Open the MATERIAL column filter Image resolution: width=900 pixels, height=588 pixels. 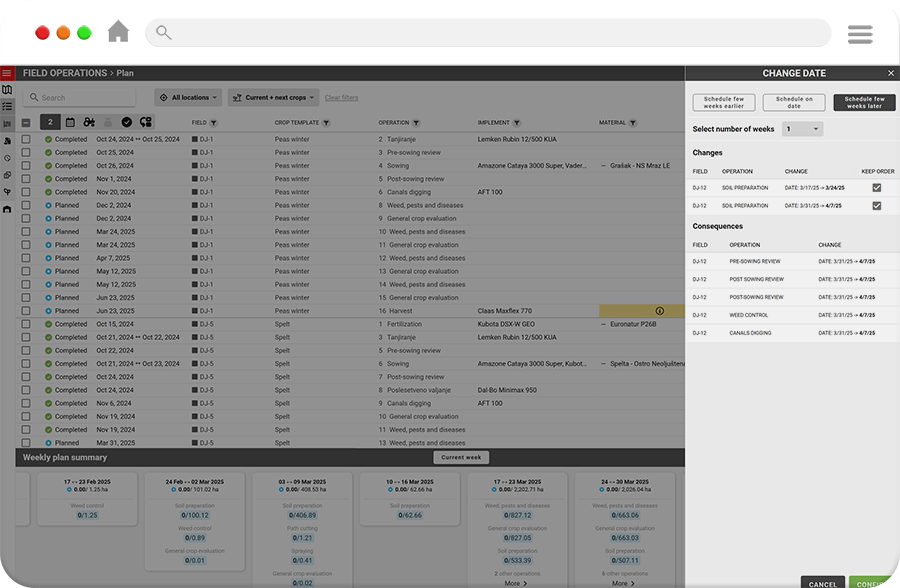633,123
